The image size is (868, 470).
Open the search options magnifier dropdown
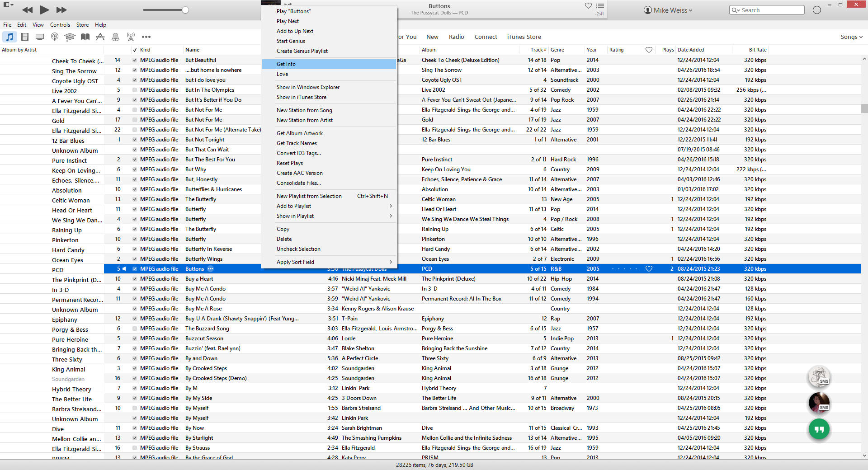(736, 10)
